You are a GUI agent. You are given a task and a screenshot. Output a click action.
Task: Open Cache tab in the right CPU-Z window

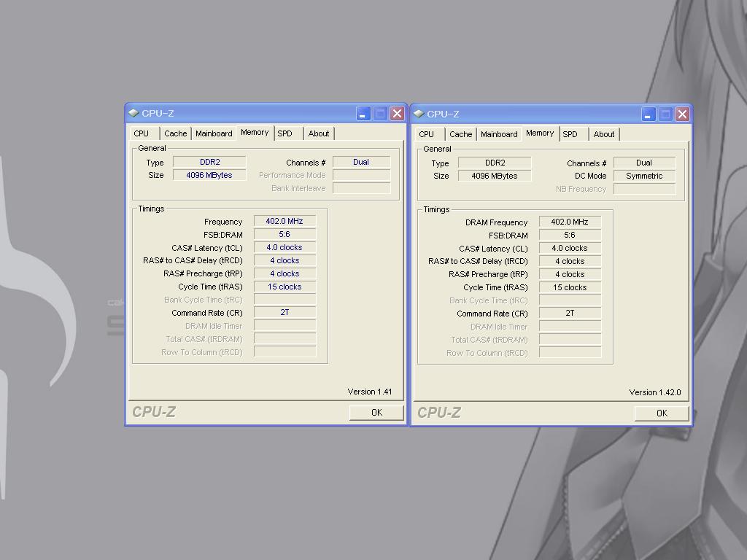[461, 135]
